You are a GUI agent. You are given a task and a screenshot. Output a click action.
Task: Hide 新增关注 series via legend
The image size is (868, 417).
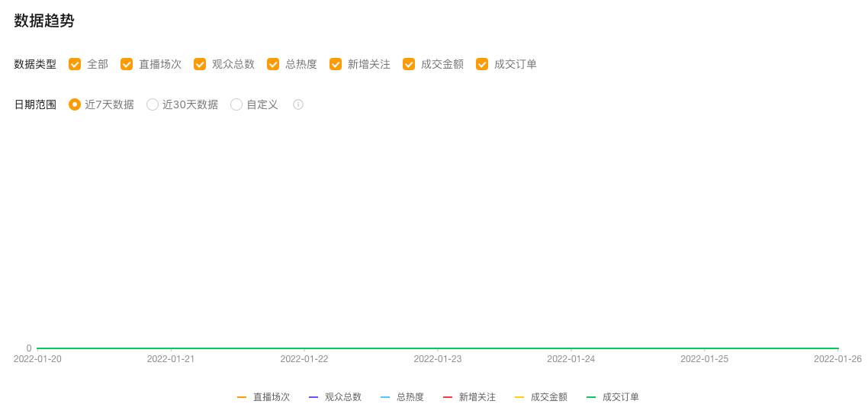[469, 397]
